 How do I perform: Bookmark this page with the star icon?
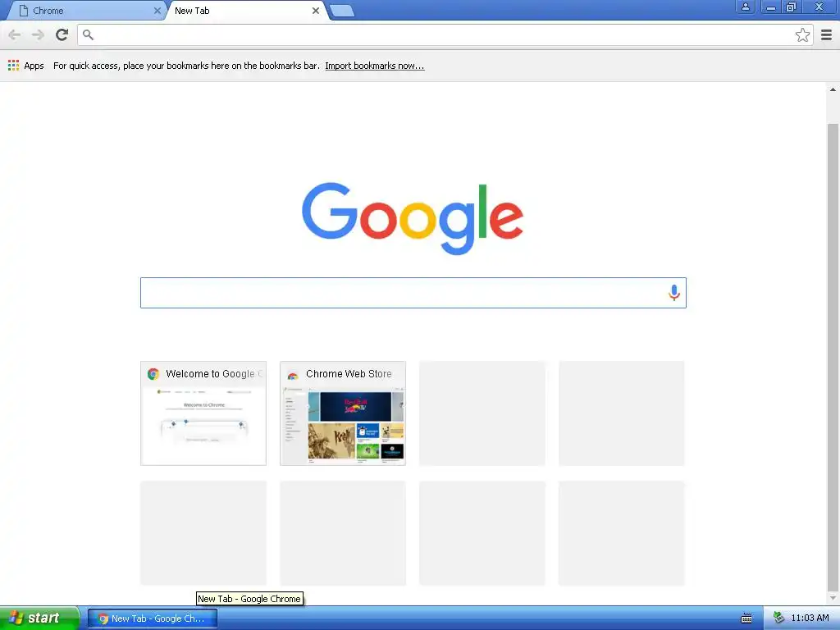click(x=802, y=34)
